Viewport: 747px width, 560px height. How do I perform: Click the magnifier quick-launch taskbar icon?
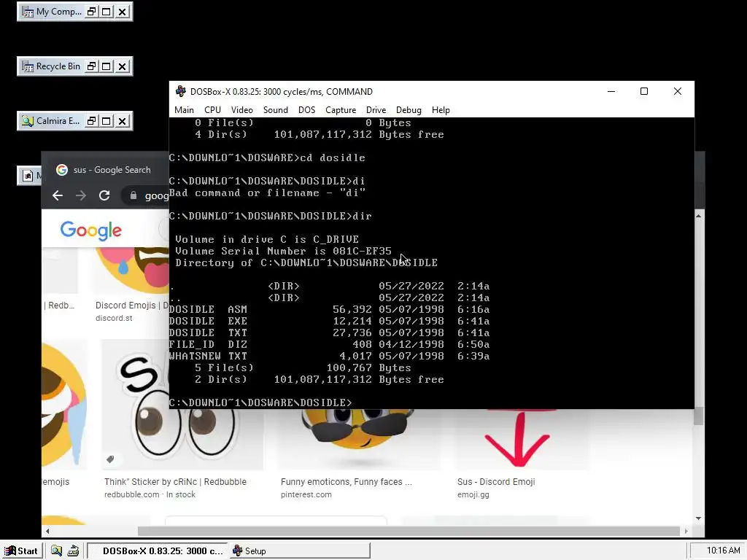[x=56, y=551]
